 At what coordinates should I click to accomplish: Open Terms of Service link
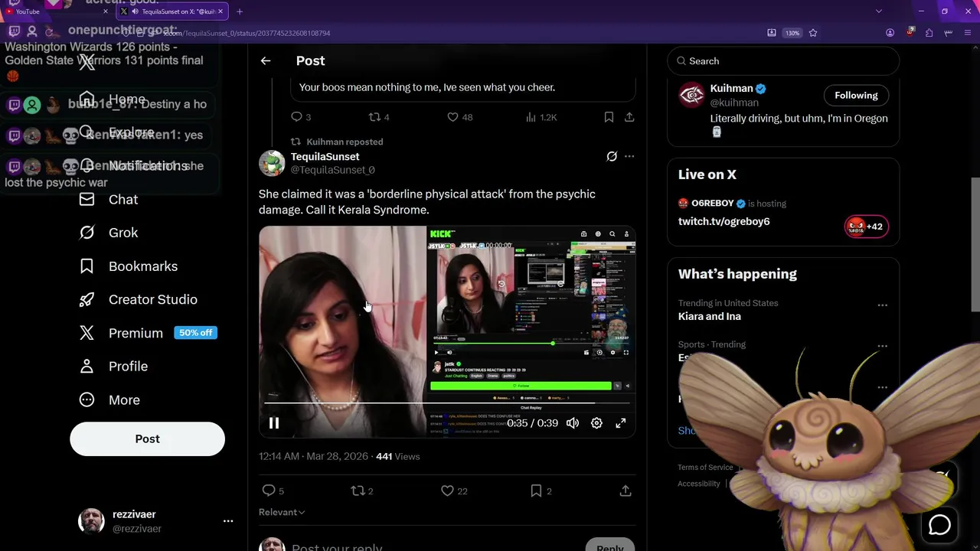[705, 468]
